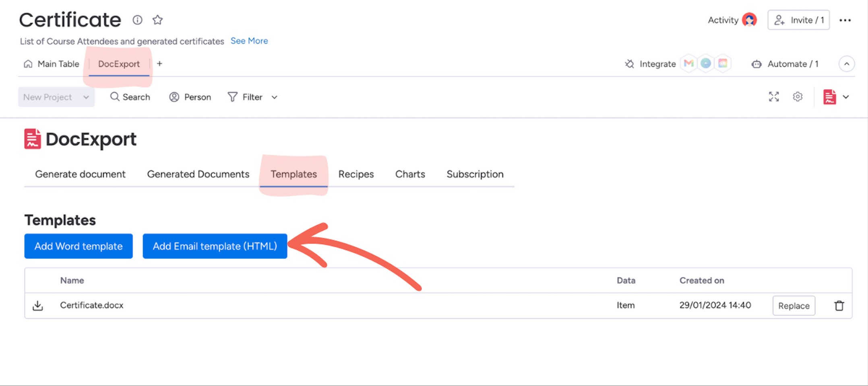Collapse the board header with chevron
Screen dimensions: 868x386
[846, 64]
